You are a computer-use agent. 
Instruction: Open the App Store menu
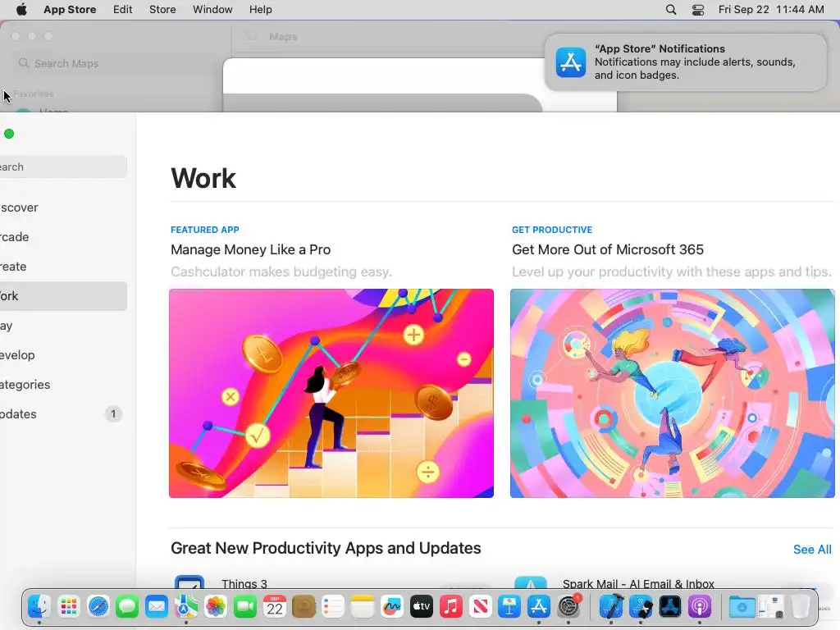(70, 10)
